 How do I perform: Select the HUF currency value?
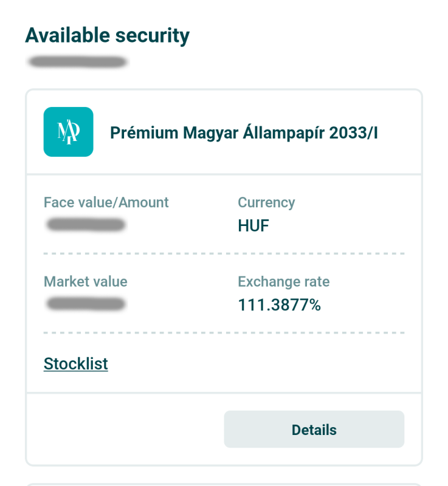(253, 227)
